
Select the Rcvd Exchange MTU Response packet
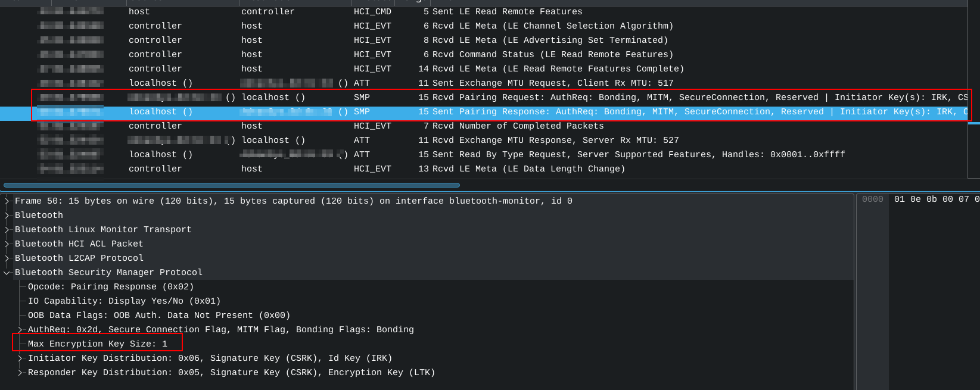coord(536,141)
